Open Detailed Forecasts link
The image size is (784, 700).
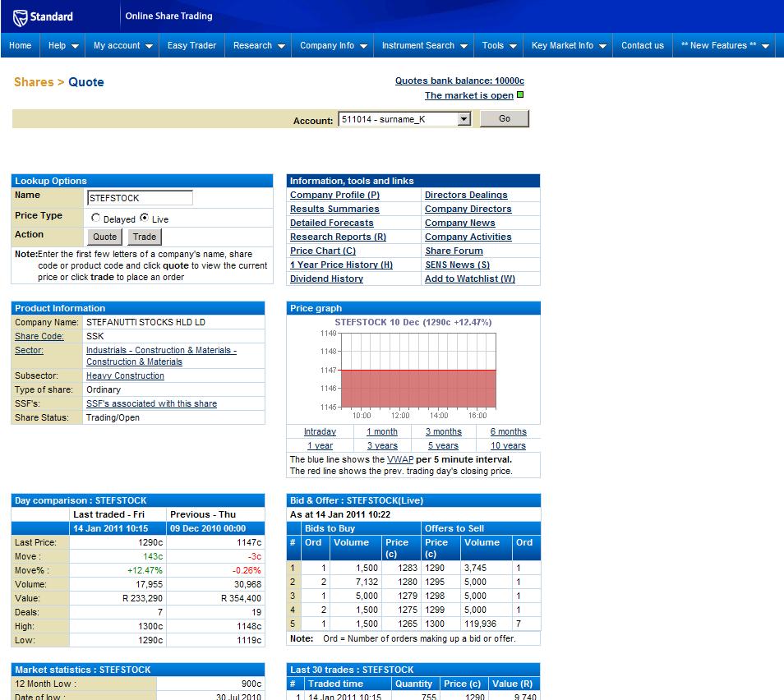pos(331,223)
